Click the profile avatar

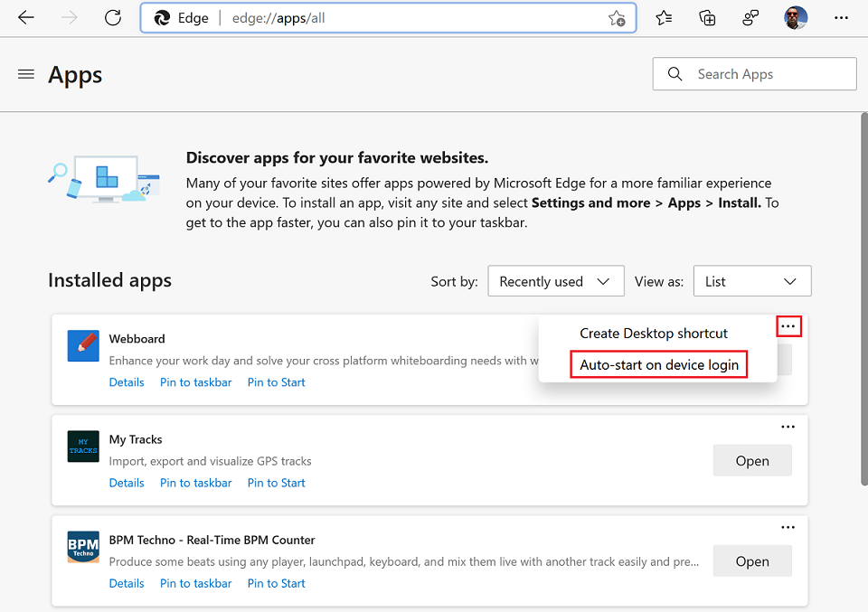(795, 17)
